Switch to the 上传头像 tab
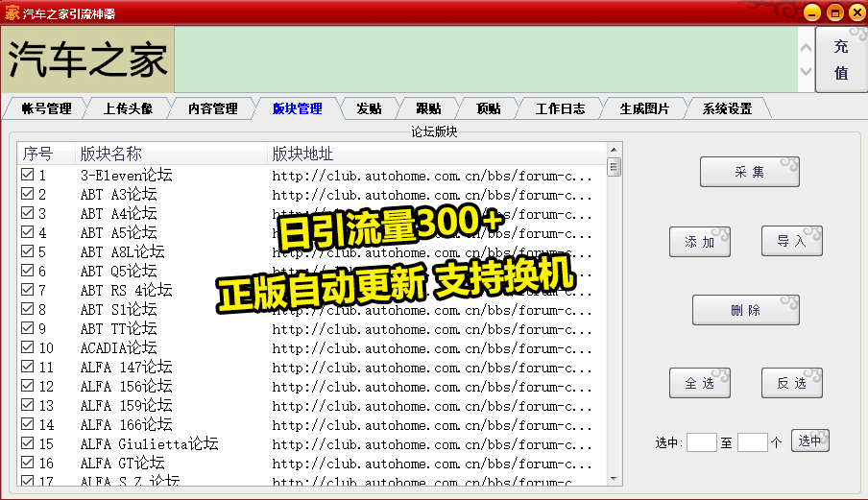868x500 pixels. pos(128,108)
